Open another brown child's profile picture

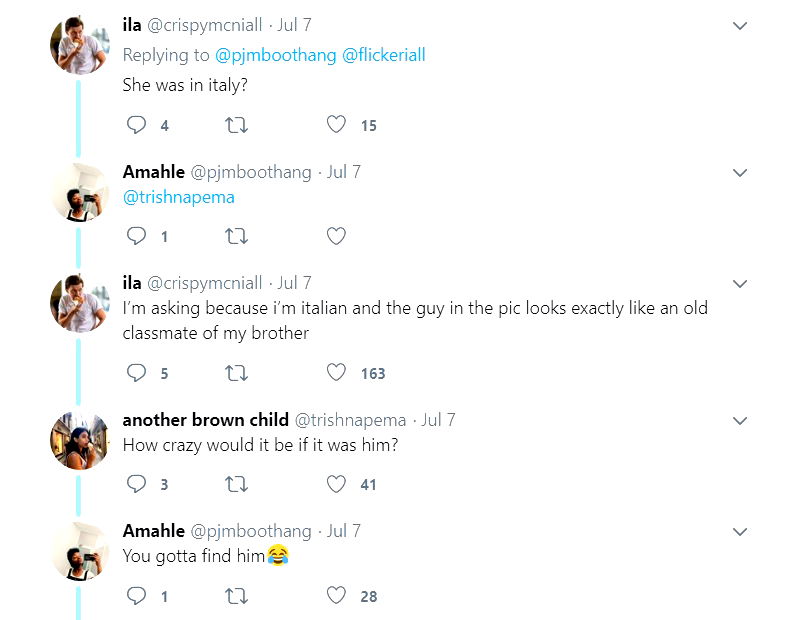pyautogui.click(x=79, y=440)
